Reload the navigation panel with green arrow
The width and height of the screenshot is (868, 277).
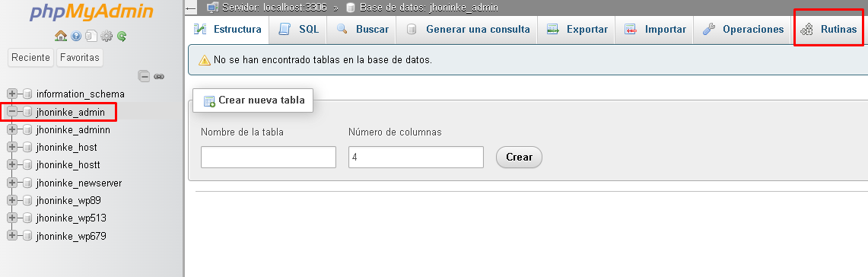point(122,37)
